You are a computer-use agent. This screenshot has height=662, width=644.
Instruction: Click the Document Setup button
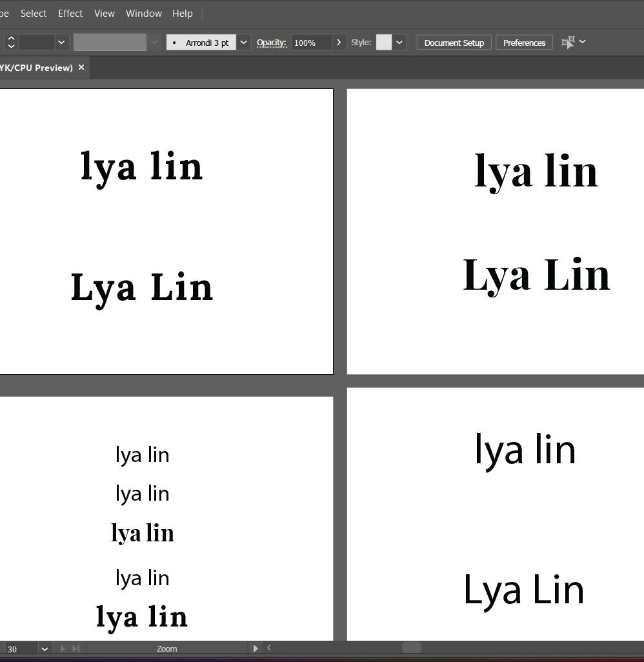pyautogui.click(x=454, y=43)
